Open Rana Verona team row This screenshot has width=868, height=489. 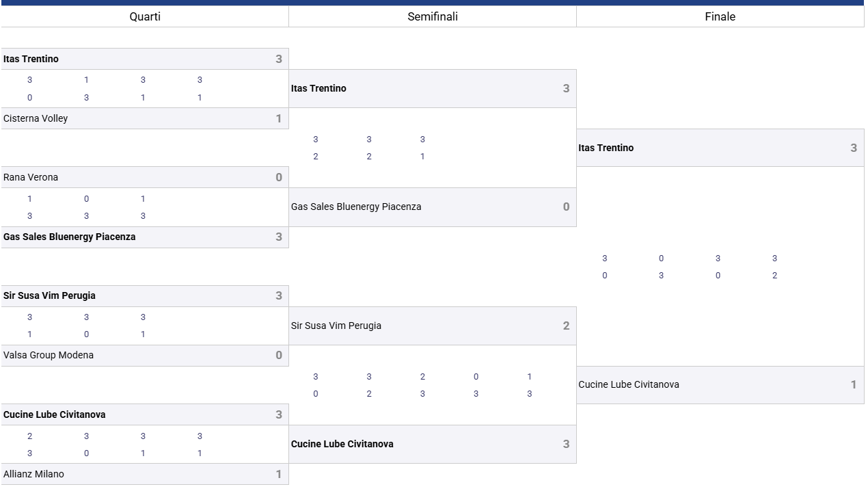click(x=144, y=177)
